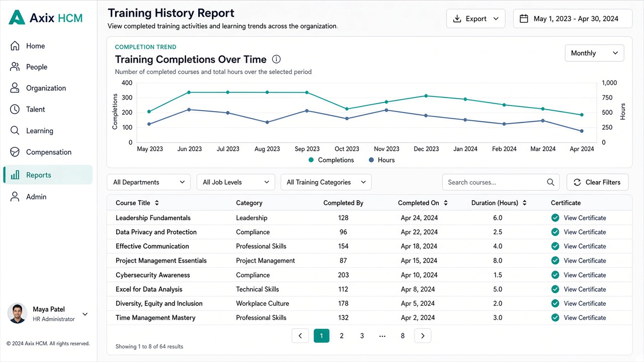
Task: Click the Dec 2023 Completions data point
Action: click(426, 96)
